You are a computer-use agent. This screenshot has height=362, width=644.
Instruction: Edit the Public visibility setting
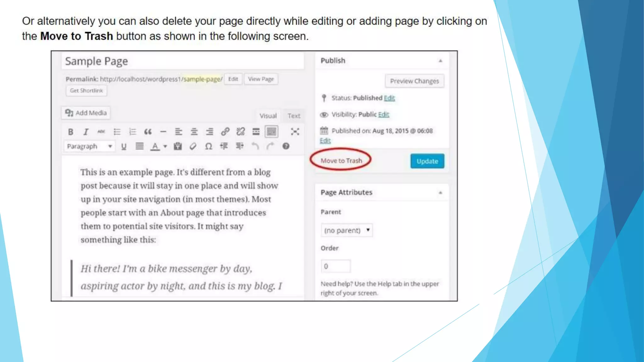click(x=384, y=114)
